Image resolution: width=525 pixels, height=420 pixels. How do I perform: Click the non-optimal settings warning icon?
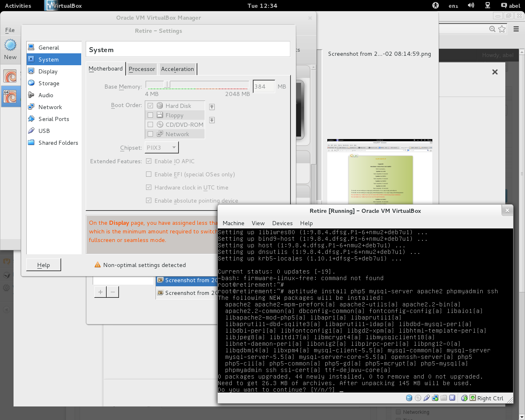tap(98, 265)
